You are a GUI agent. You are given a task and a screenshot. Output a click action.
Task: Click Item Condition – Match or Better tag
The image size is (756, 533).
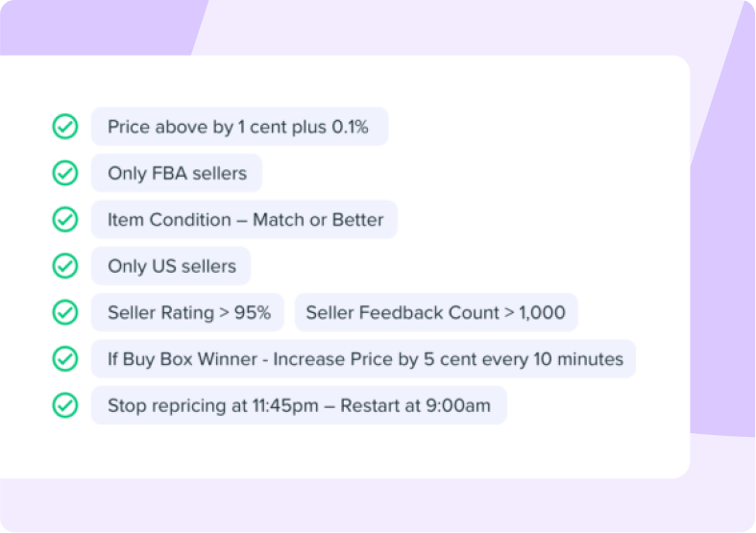pyautogui.click(x=244, y=220)
